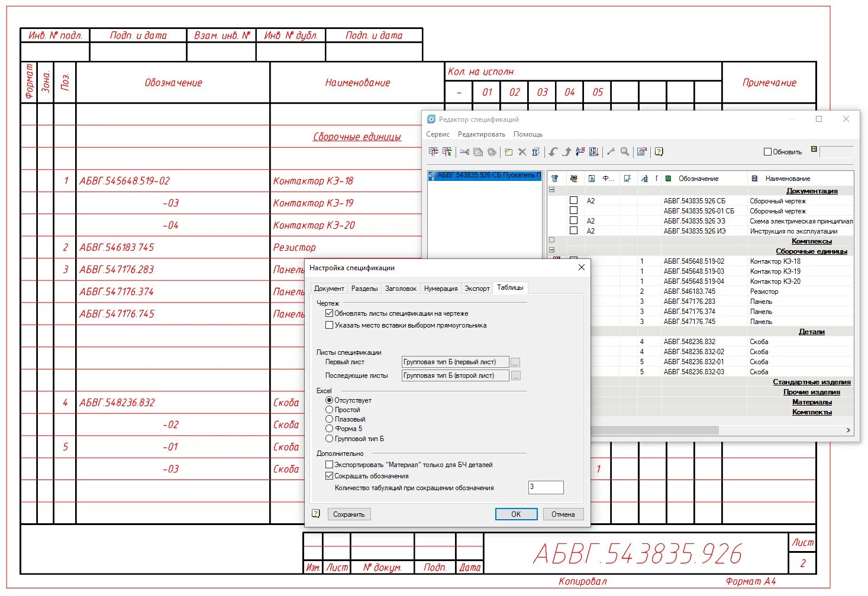
Task: Browse template for Первый лист
Action: coord(516,362)
